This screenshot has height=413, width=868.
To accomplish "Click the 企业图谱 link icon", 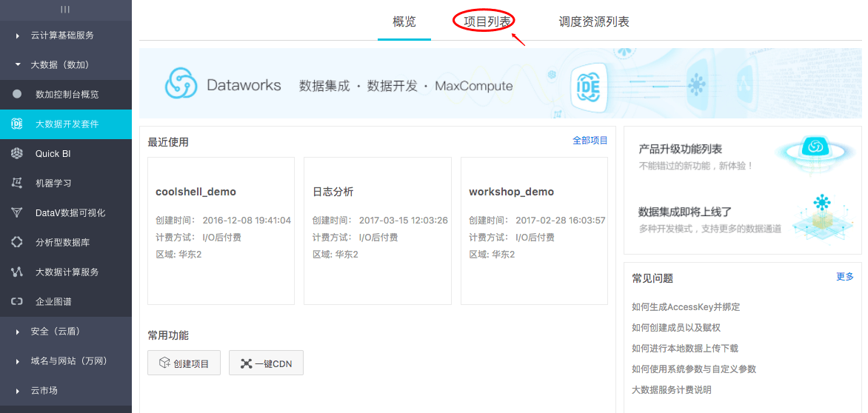I will pos(17,301).
